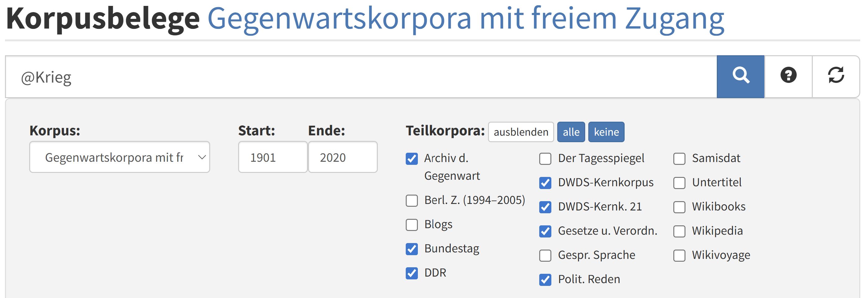
Task: Hide subcorpora with the ausblenden button
Action: [x=521, y=132]
